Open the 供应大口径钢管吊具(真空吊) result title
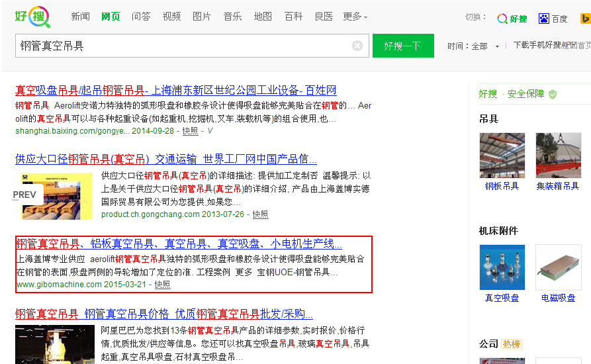Viewport: 591px width, 364px height. [166, 159]
